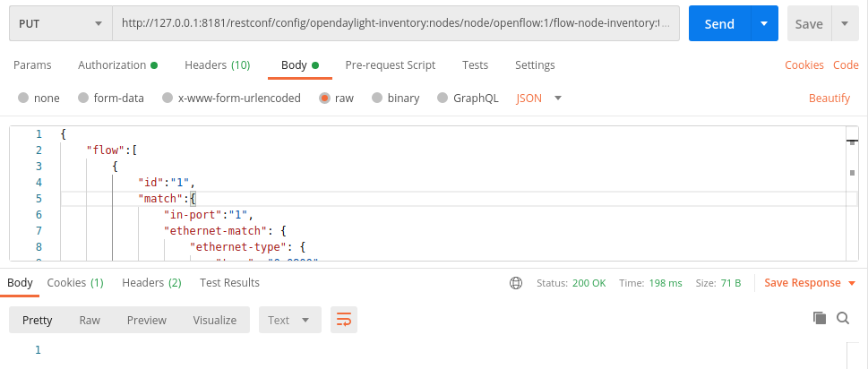
Task: Open the Headers (10) request tab
Action: [217, 65]
